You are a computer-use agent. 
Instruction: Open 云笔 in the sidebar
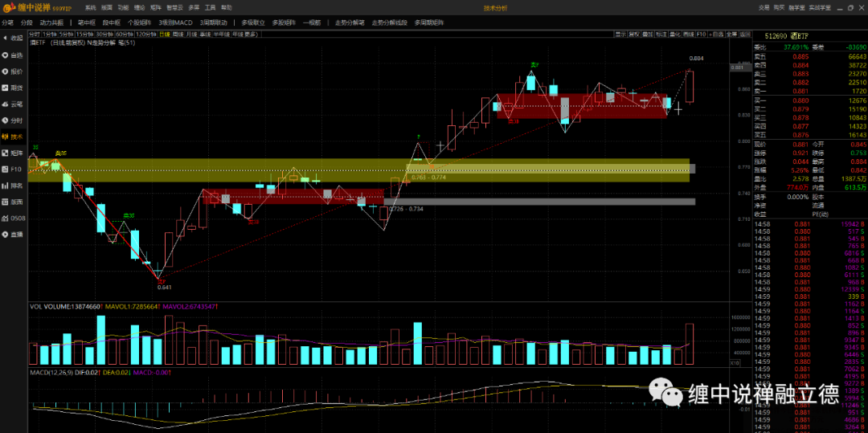tap(12, 104)
